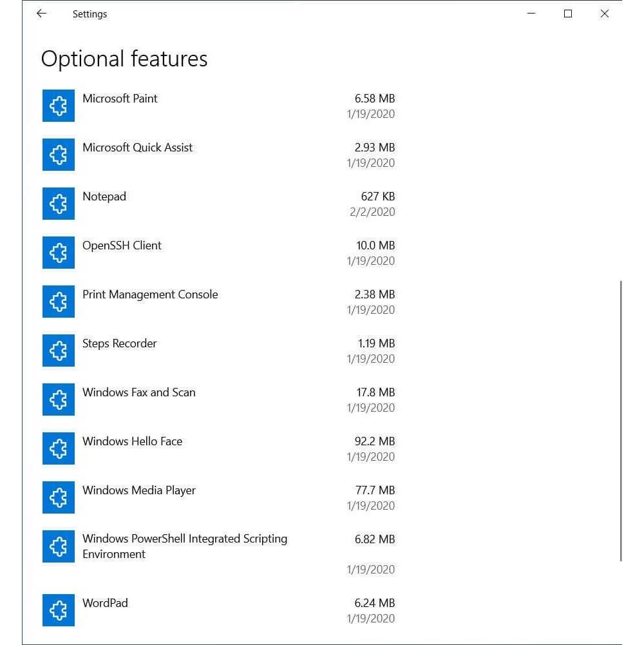
Task: Click the Notepad feature icon
Action: [59, 204]
